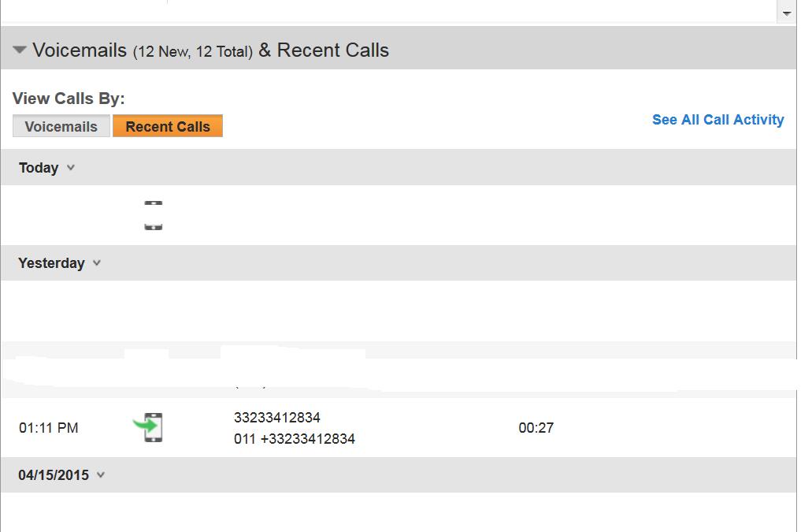Screen dimensions: 812x532
Task: Open See All Call Activity link
Action: click(x=717, y=120)
